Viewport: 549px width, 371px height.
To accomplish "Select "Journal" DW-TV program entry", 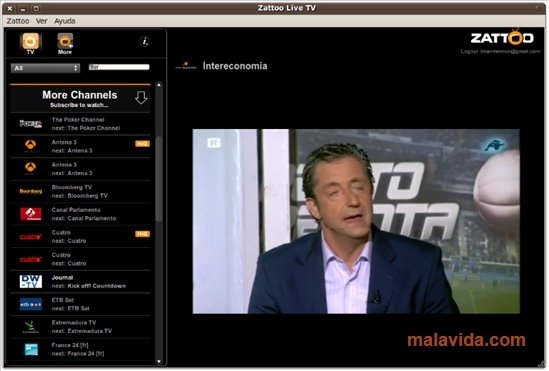I will point(62,278).
